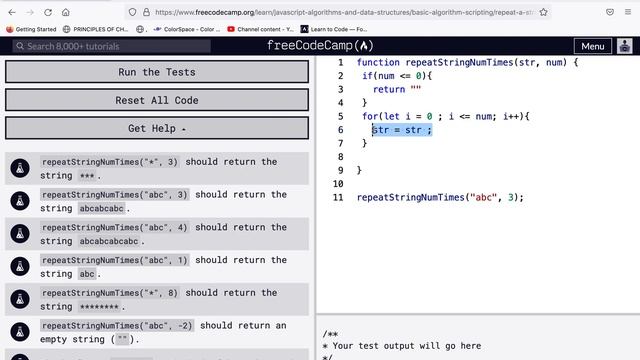Screen dimensions: 640x360
Task: Open the Menu button
Action: [x=593, y=46]
